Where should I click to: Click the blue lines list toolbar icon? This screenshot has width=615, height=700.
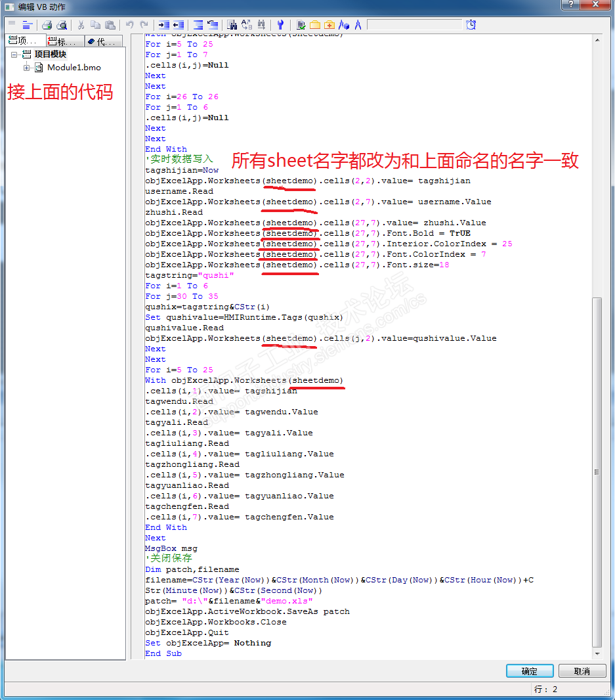pos(27,25)
